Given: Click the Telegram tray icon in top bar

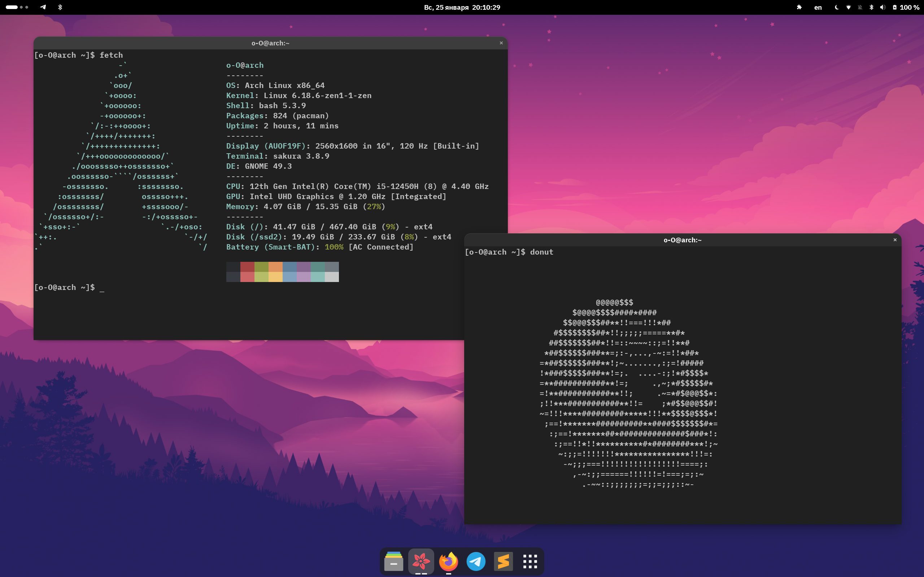Looking at the screenshot, I should pos(43,7).
